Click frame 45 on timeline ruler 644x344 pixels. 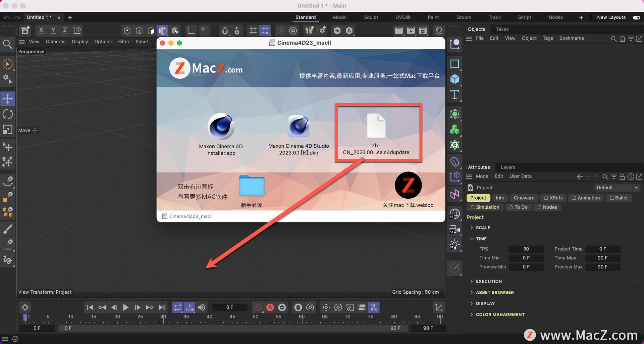pos(232,317)
